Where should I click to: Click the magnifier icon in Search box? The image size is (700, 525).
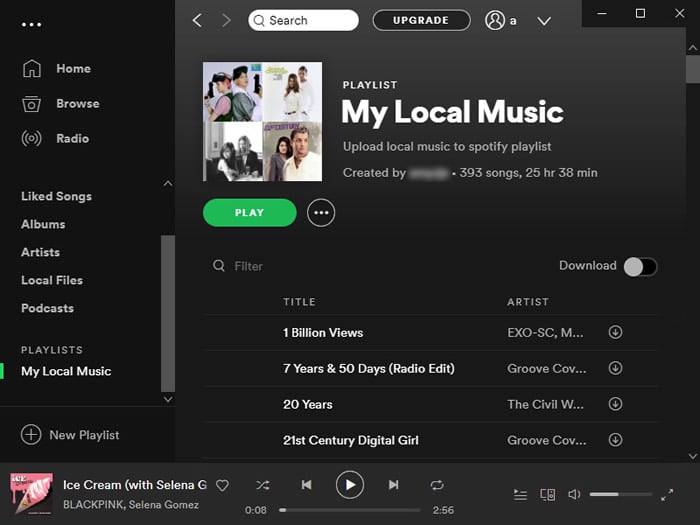tap(259, 21)
